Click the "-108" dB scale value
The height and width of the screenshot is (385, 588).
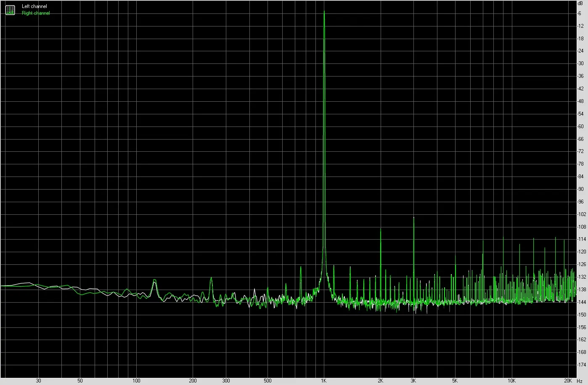[x=582, y=227]
